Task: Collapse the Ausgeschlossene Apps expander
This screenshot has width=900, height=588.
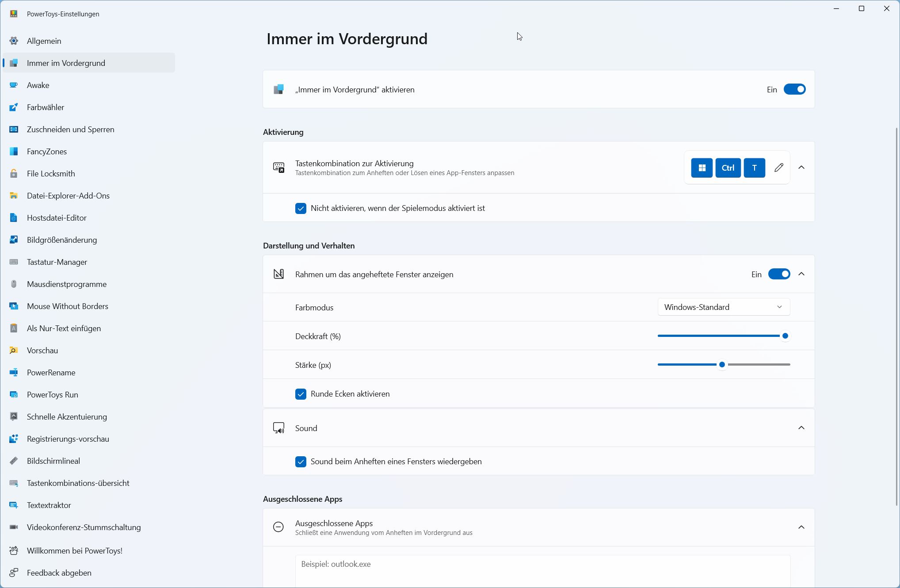Action: tap(801, 527)
